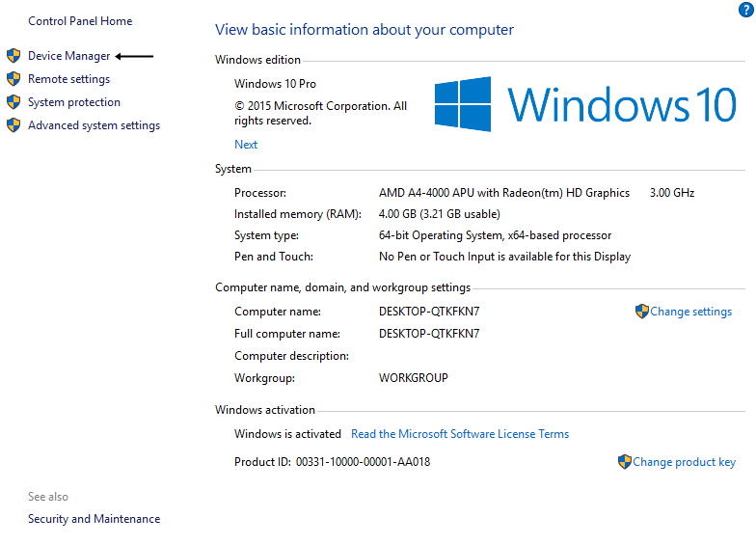The height and width of the screenshot is (545, 756).
Task: Select the No Pen or Touch Input text
Action: (505, 257)
